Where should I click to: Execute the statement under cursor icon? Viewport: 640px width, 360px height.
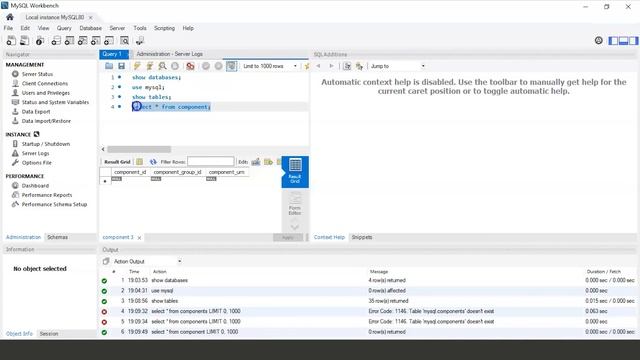click(150, 66)
